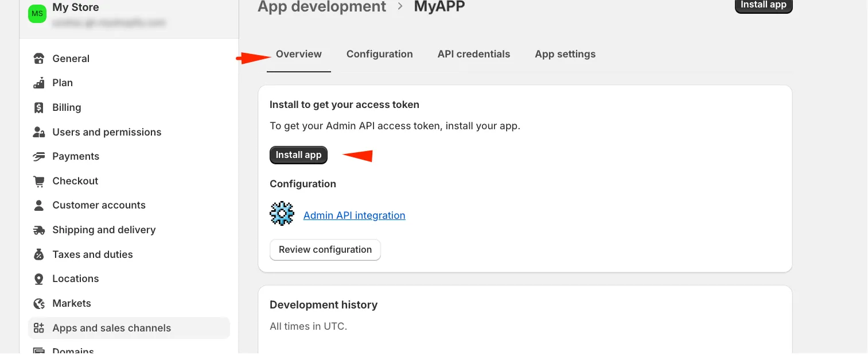This screenshot has height=355, width=868.
Task: Click the Development history heading
Action: point(324,305)
